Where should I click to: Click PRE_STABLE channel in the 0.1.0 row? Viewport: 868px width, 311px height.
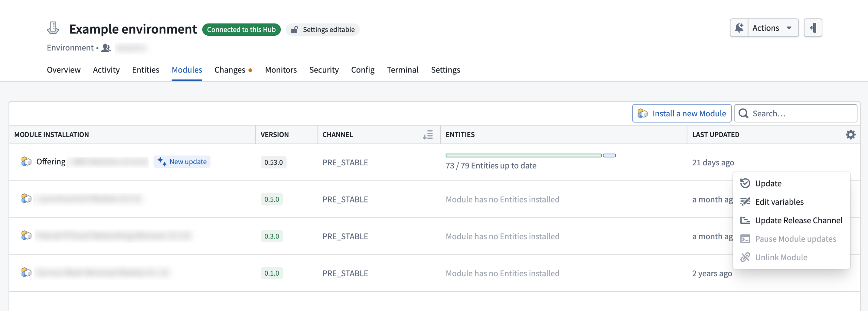[x=345, y=274]
